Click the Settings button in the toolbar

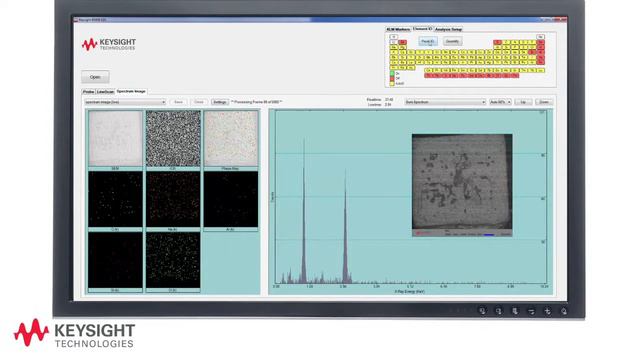click(x=220, y=102)
